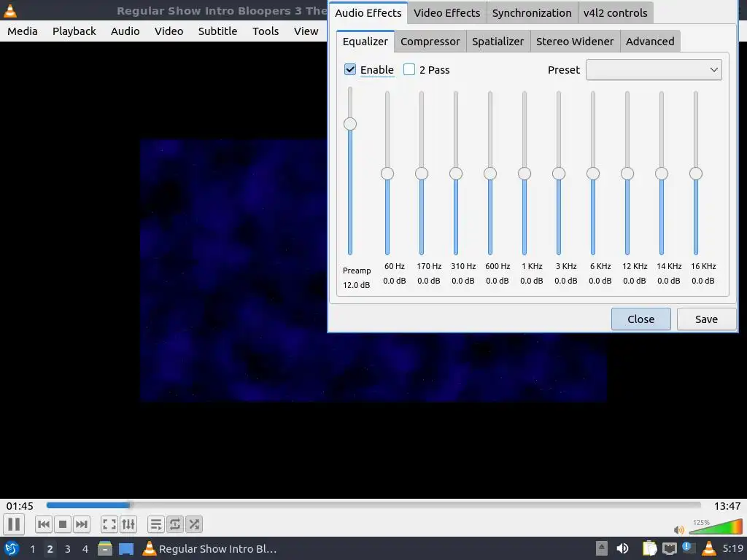
Task: Click the Preamp slider handle
Action: coord(350,124)
